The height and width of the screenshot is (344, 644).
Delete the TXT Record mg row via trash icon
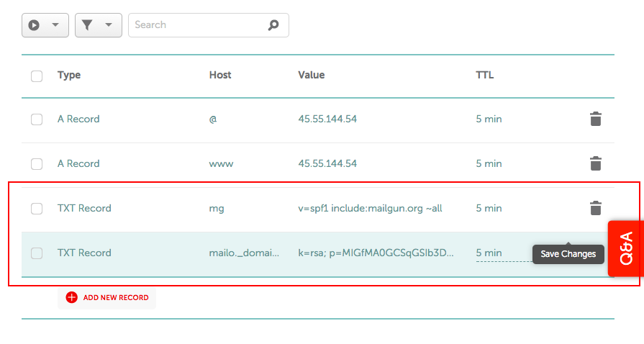pos(596,208)
